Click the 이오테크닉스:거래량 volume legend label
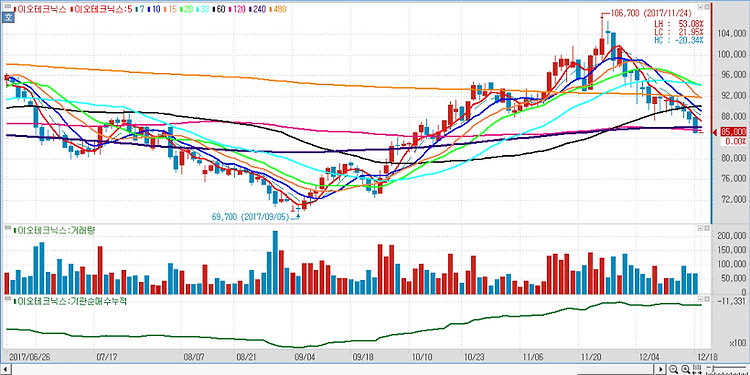This screenshot has height=375, width=750. coord(55,230)
